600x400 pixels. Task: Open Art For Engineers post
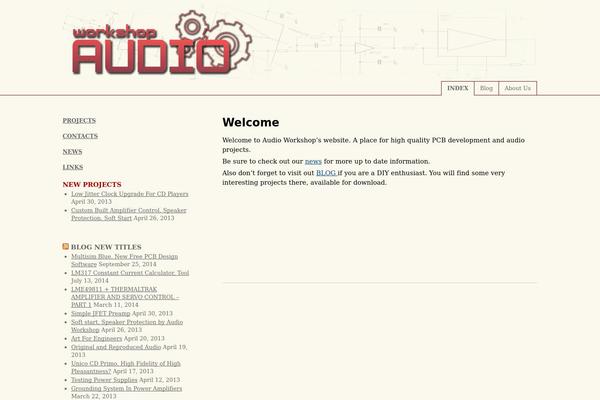(x=96, y=339)
